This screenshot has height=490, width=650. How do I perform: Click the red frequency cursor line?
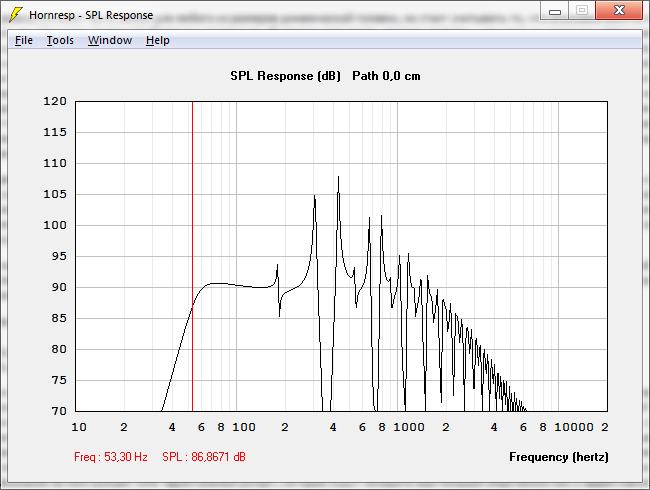[x=192, y=256]
